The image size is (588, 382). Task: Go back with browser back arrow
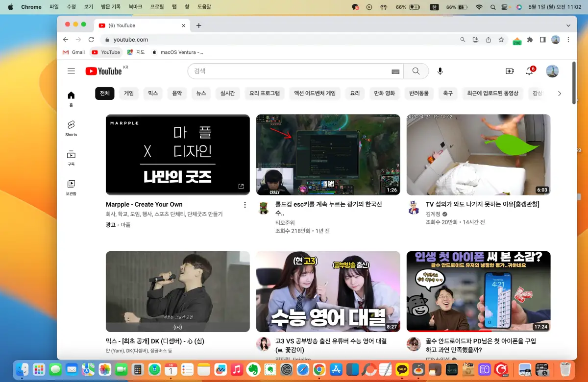(66, 40)
